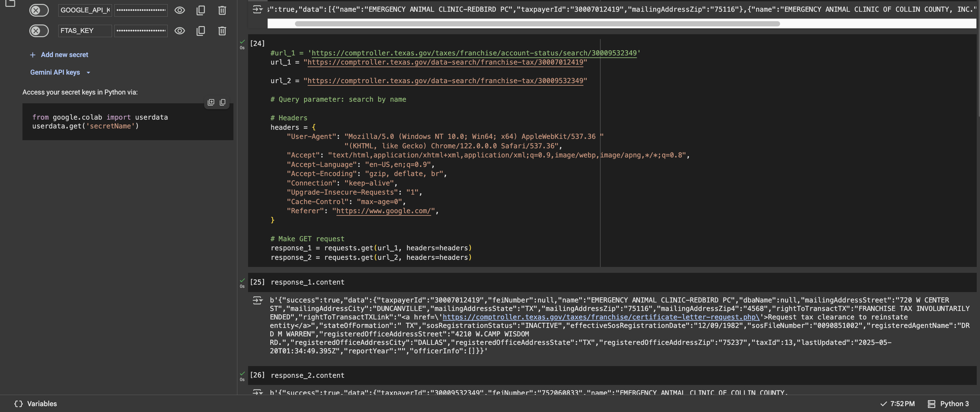980x412 pixels.
Task: Insert userdata snippet as new code cell
Action: coord(211,102)
